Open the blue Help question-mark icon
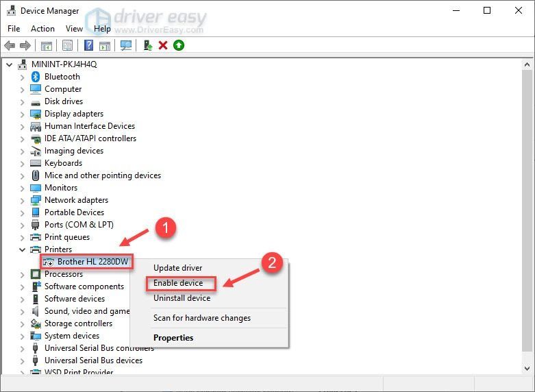 (89, 45)
